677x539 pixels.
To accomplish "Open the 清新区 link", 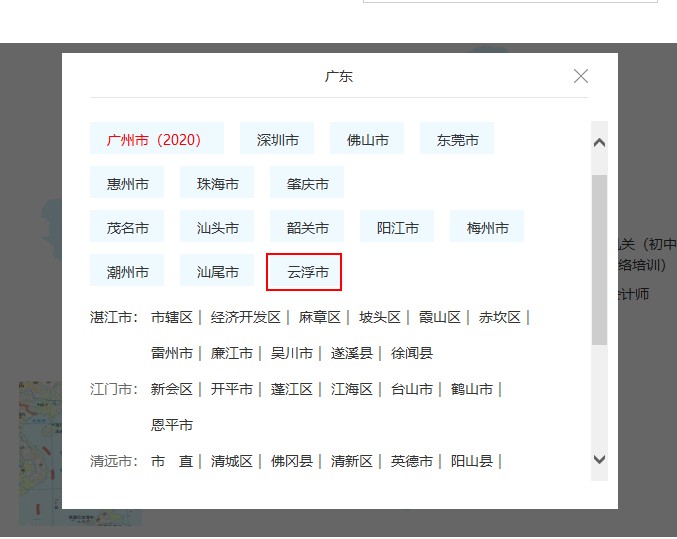I will 351,461.
